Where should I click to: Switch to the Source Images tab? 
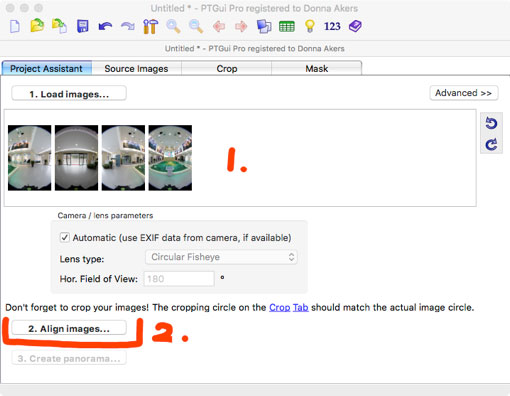tap(136, 68)
